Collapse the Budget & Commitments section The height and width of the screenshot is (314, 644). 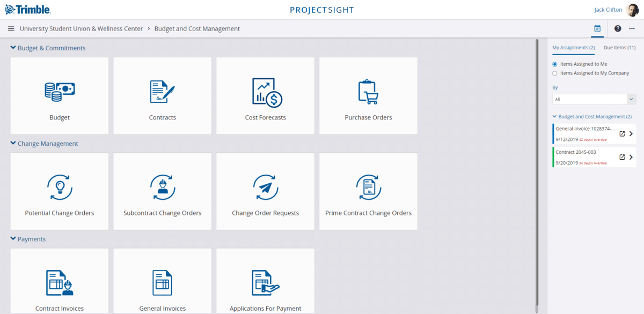13,48
